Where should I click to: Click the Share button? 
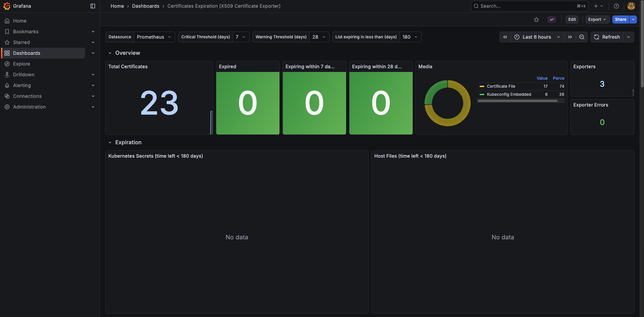620,19
